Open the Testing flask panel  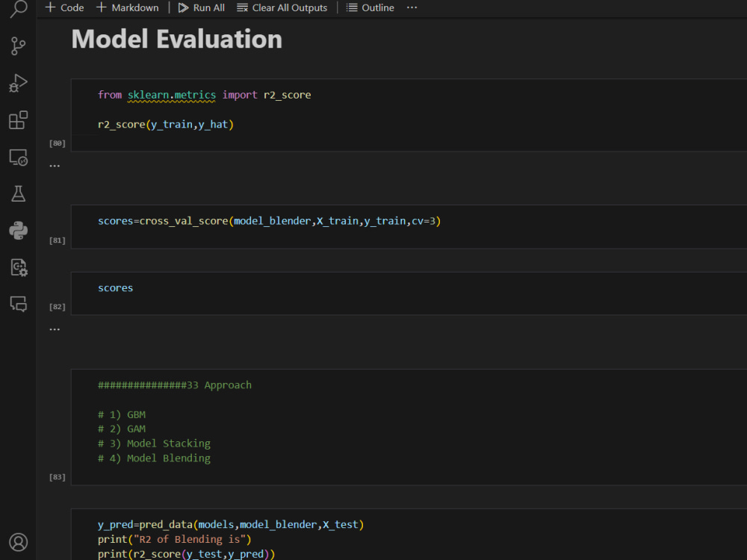coord(18,193)
